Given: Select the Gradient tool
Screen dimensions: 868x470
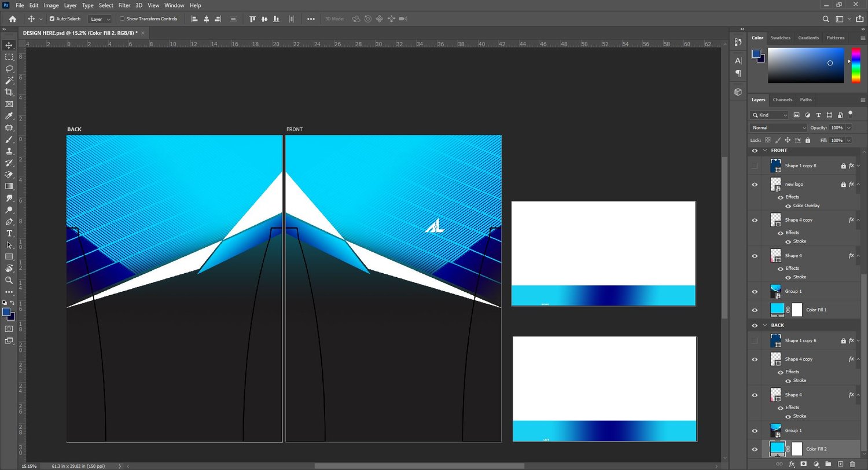Looking at the screenshot, I should click(x=9, y=186).
